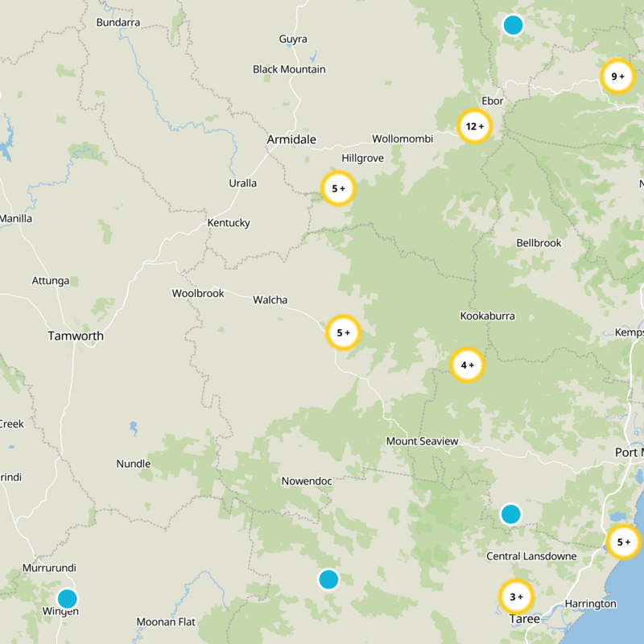Select the 3+ cluster near Taree
This screenshot has width=644, height=644.
click(516, 597)
